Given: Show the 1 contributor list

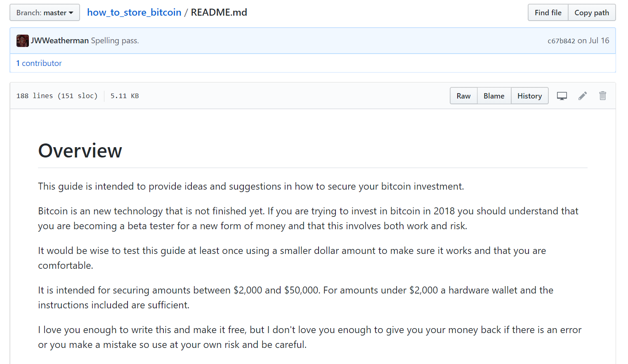Looking at the screenshot, I should click(39, 63).
